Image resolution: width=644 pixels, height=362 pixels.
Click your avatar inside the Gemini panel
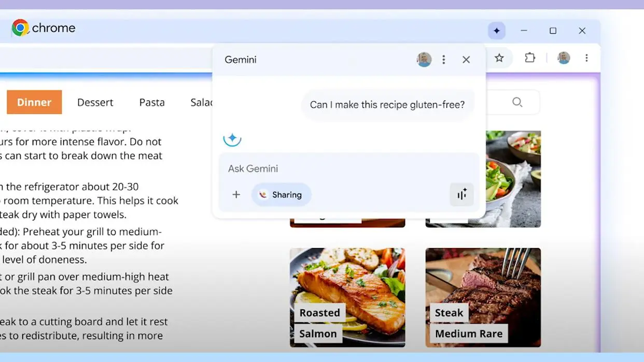coord(424,60)
